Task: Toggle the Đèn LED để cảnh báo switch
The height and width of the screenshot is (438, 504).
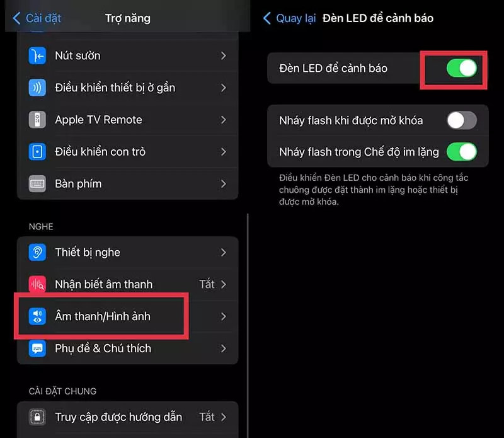Action: pyautogui.click(x=462, y=68)
